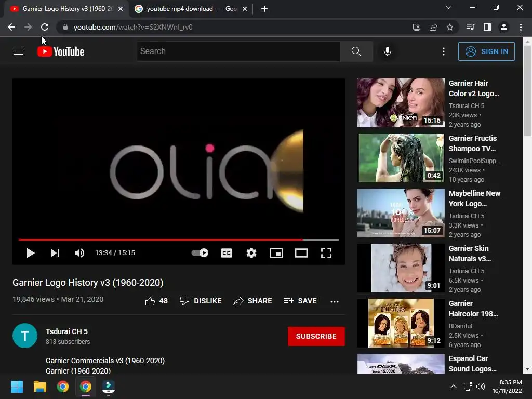Close the youtube mp4 download tab
The width and height of the screenshot is (532, 399).
pos(245,9)
